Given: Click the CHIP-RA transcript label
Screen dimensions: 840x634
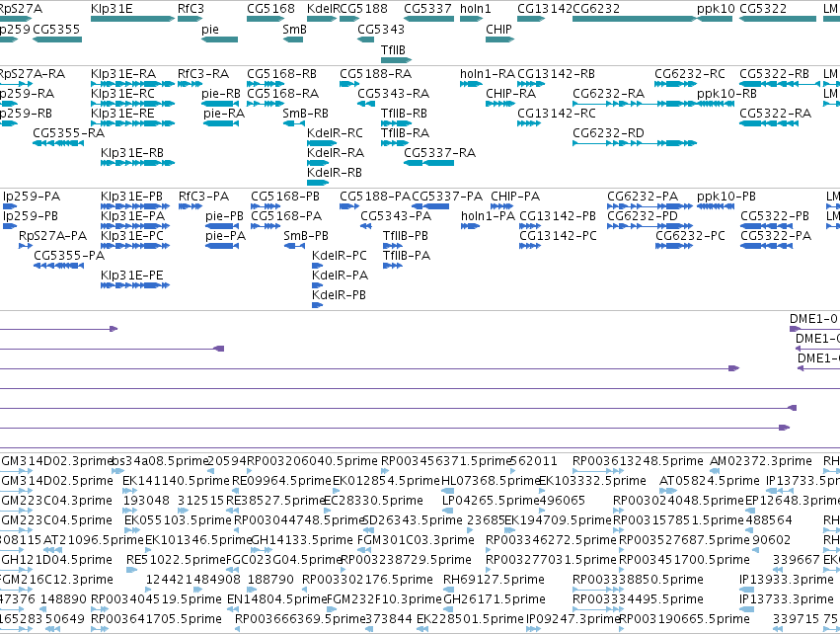Looking at the screenshot, I should pyautogui.click(x=510, y=93).
